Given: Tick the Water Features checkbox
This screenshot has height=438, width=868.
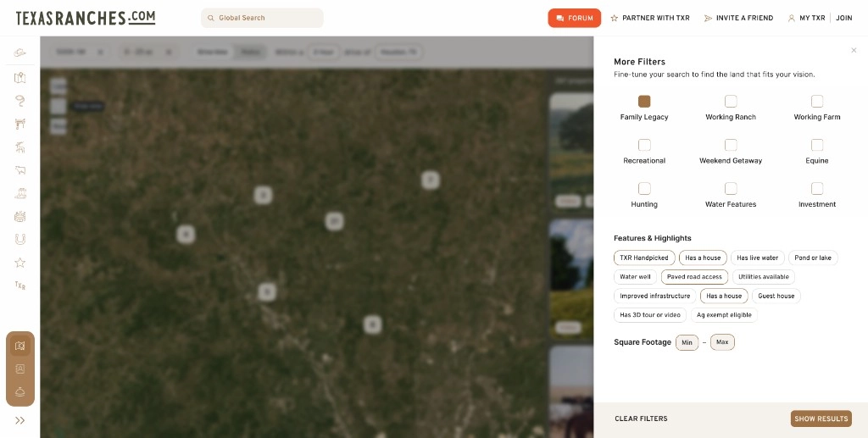Looking at the screenshot, I should [x=731, y=189].
